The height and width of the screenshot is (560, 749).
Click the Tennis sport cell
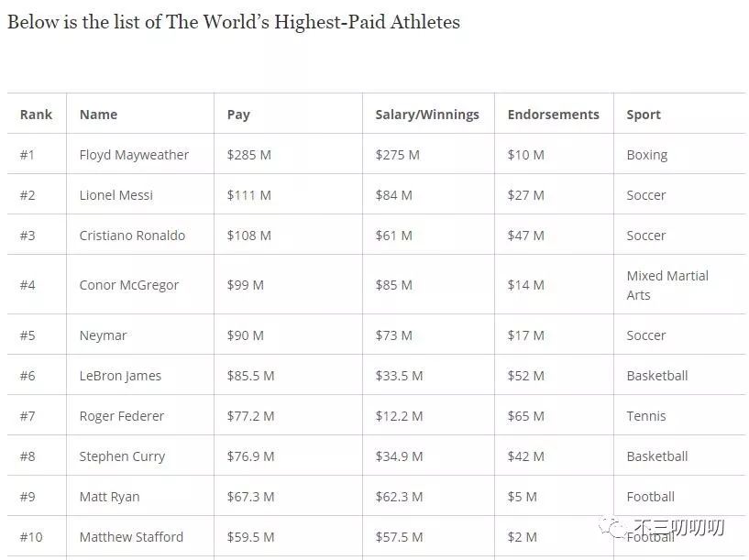pos(646,416)
